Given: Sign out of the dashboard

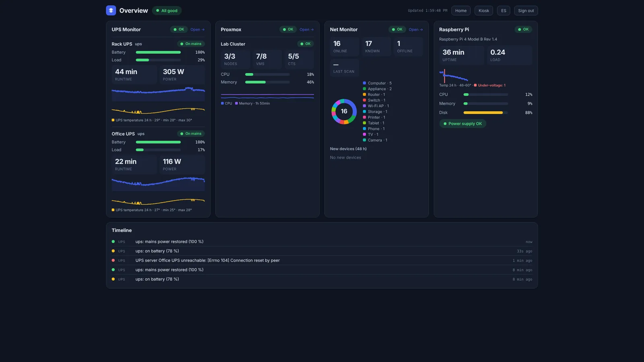Looking at the screenshot, I should pos(526,11).
